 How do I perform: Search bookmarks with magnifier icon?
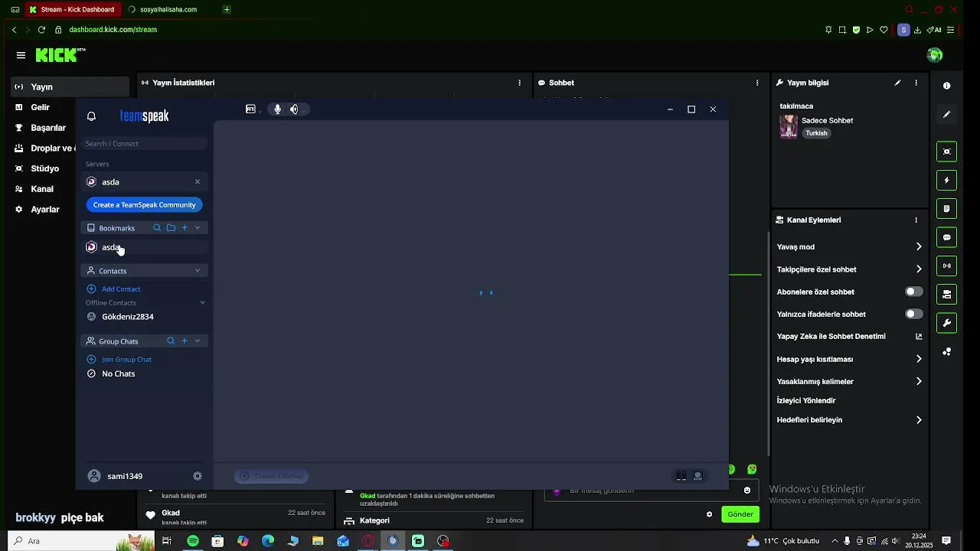click(157, 228)
